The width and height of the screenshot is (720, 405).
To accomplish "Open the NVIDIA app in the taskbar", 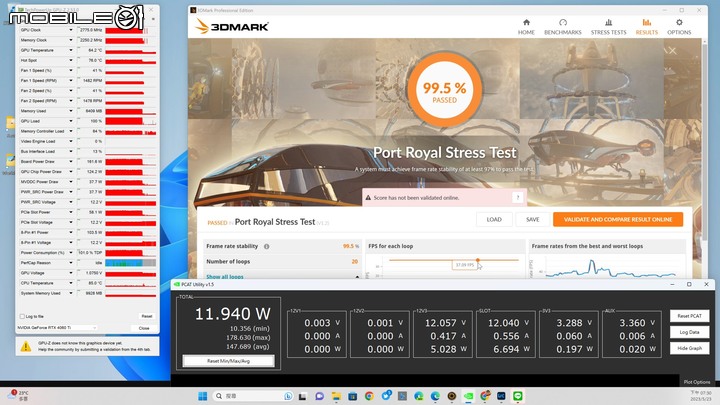I will [468, 396].
